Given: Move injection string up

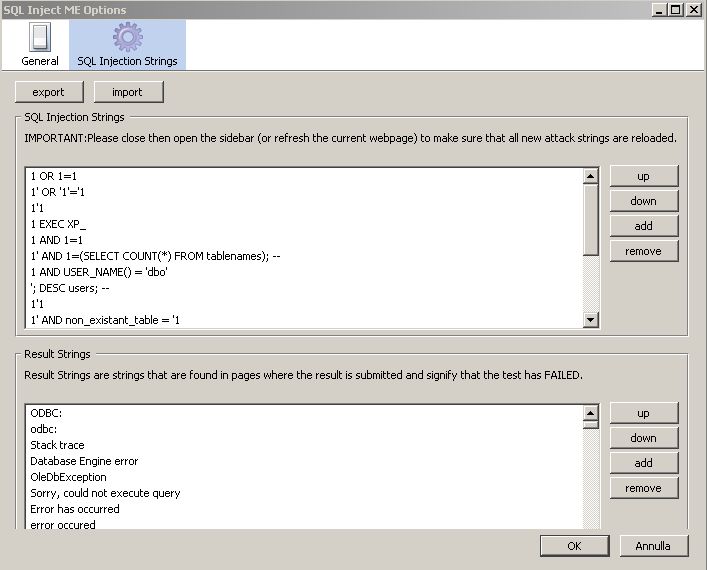Looking at the screenshot, I should 643,176.
